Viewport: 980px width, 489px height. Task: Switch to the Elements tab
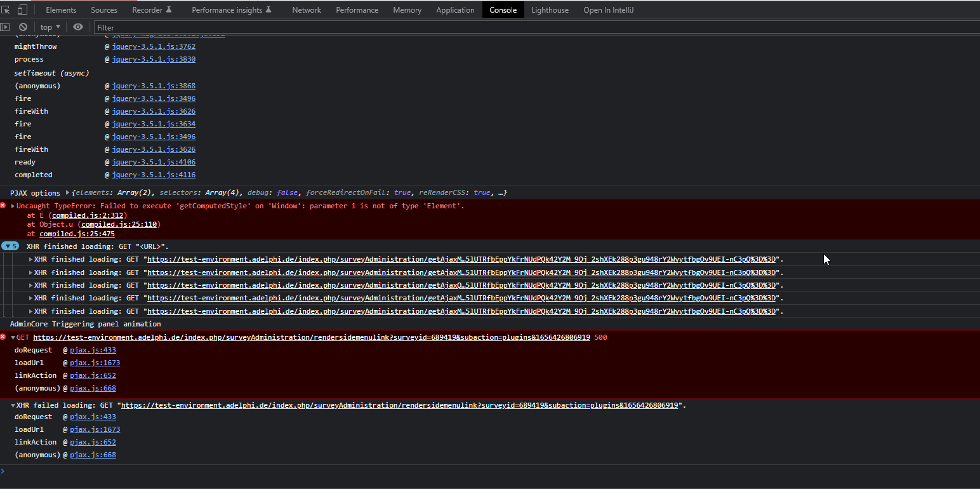tap(61, 10)
